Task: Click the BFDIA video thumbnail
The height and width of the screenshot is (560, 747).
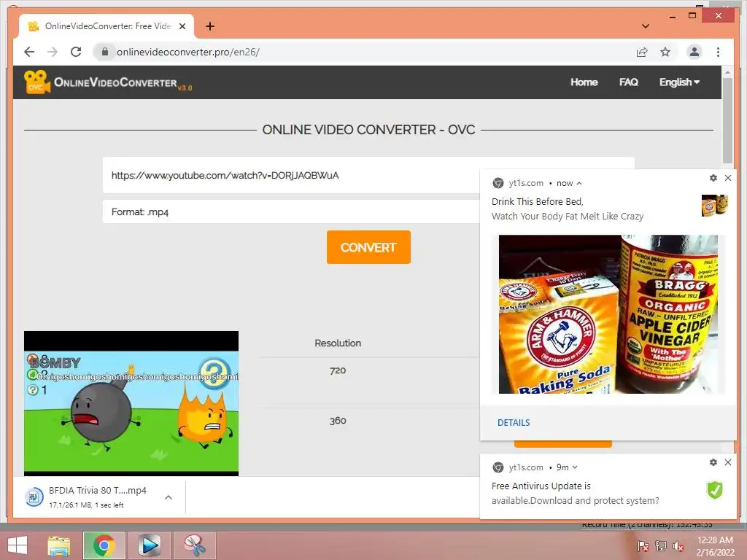Action: (x=131, y=403)
